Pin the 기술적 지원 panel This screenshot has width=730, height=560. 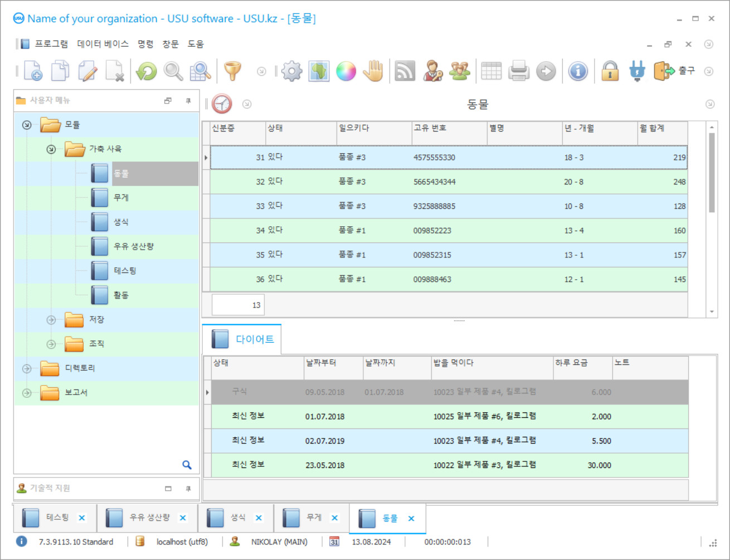point(188,489)
